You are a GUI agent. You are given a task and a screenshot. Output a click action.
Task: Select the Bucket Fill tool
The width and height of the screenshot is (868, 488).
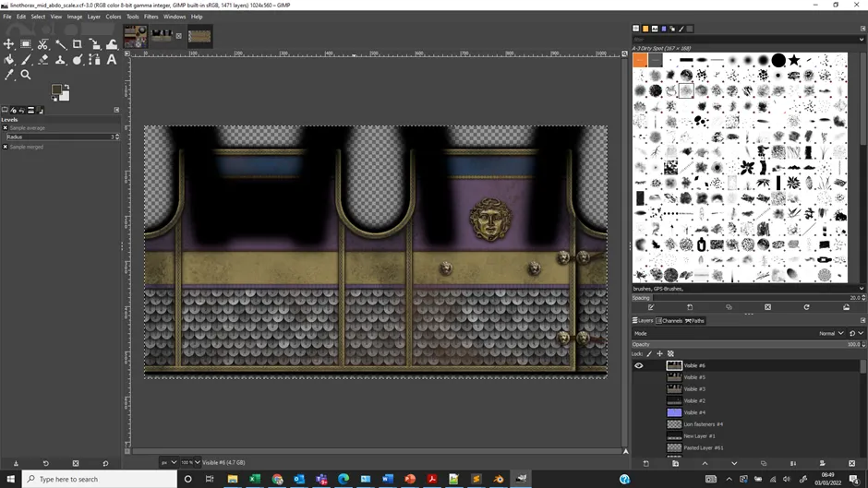tap(9, 60)
